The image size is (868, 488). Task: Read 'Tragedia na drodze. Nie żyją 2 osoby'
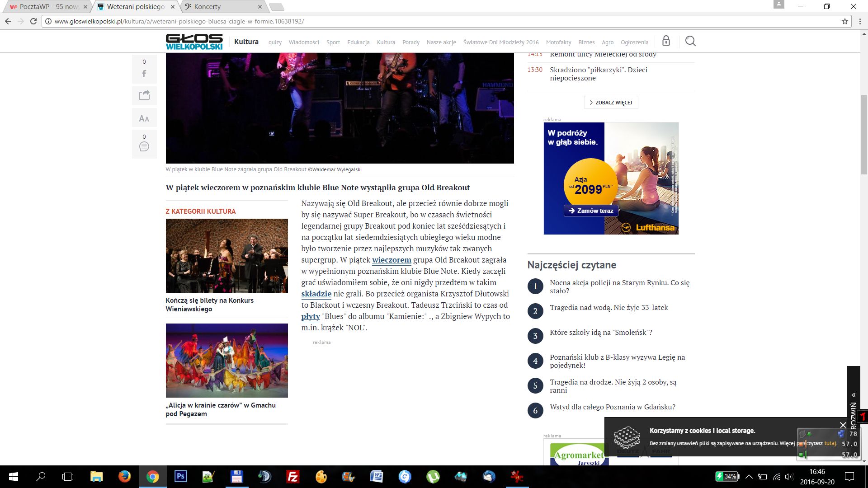[x=613, y=386]
